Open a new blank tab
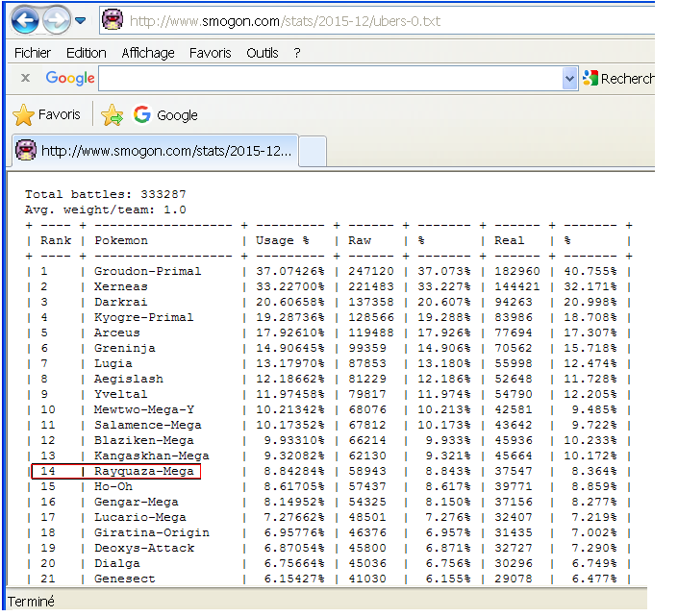 314,151
